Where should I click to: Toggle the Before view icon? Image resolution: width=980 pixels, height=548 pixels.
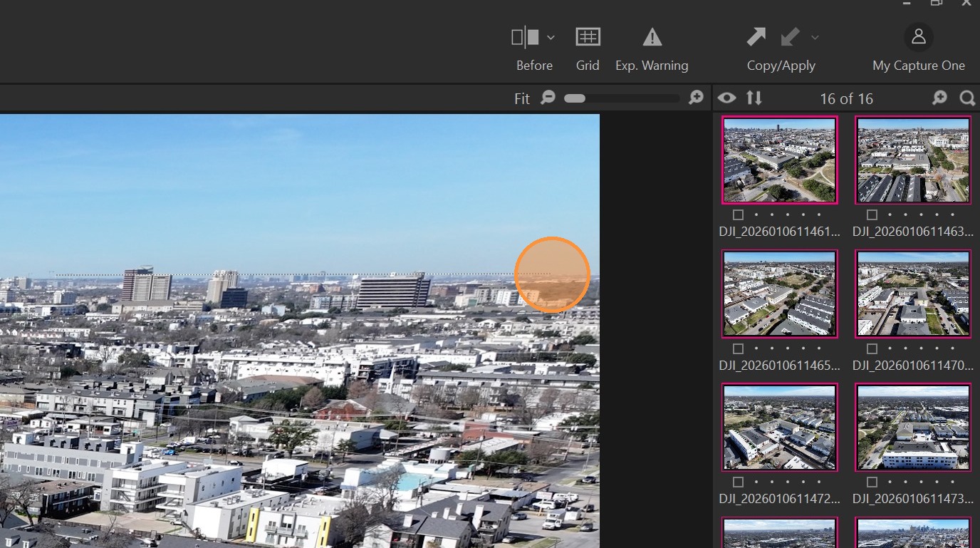(x=526, y=37)
